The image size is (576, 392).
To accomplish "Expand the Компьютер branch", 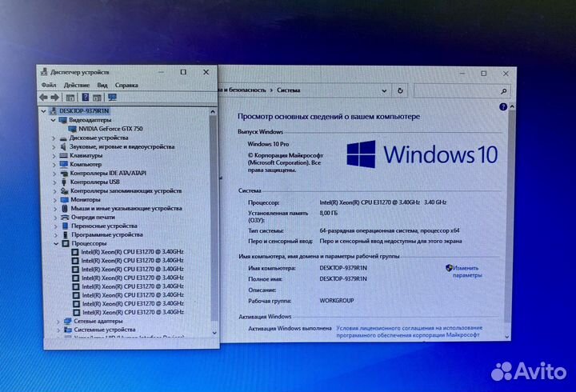I will (x=54, y=165).
